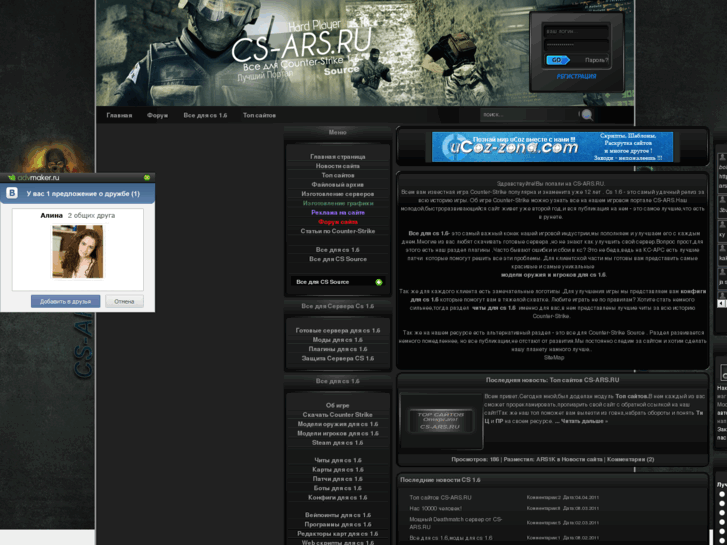
Task: Open 'Файловый архив' menu link
Action: click(338, 185)
